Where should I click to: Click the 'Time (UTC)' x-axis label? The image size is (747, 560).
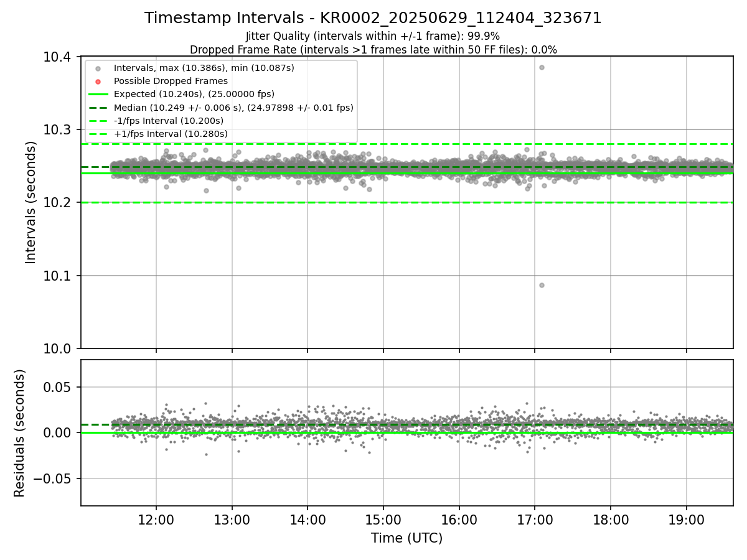(406, 538)
